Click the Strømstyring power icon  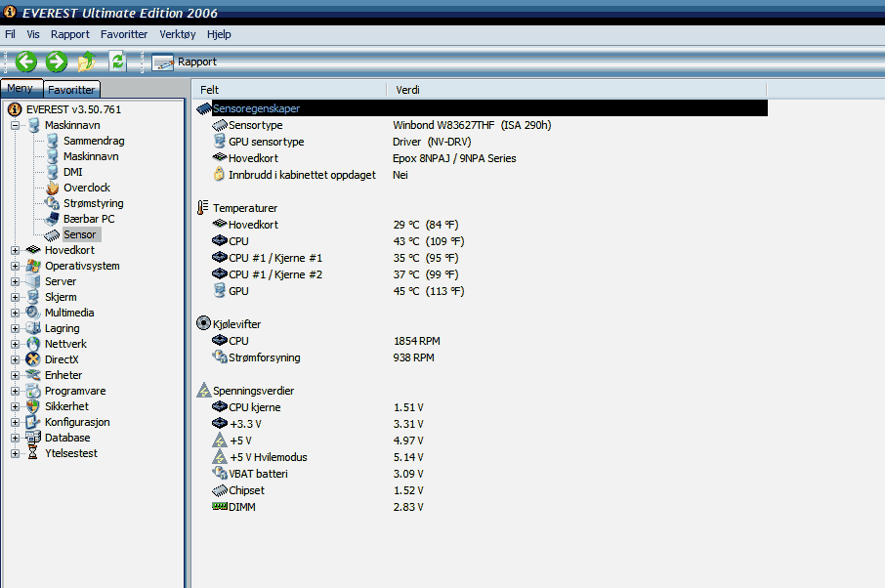[53, 203]
